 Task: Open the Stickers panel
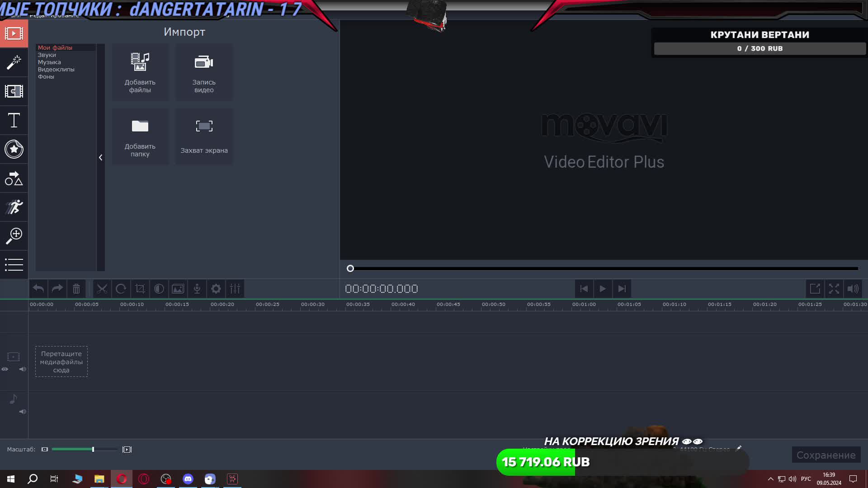pyautogui.click(x=14, y=149)
